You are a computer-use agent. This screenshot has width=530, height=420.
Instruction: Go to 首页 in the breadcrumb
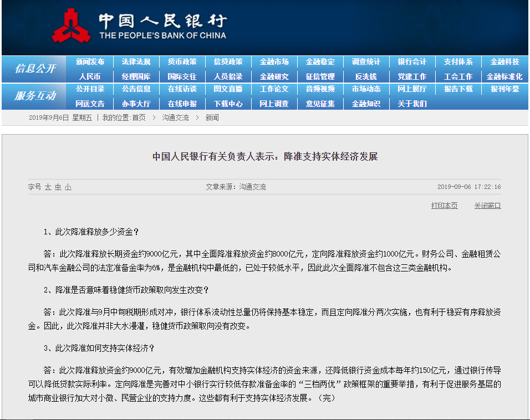point(139,117)
